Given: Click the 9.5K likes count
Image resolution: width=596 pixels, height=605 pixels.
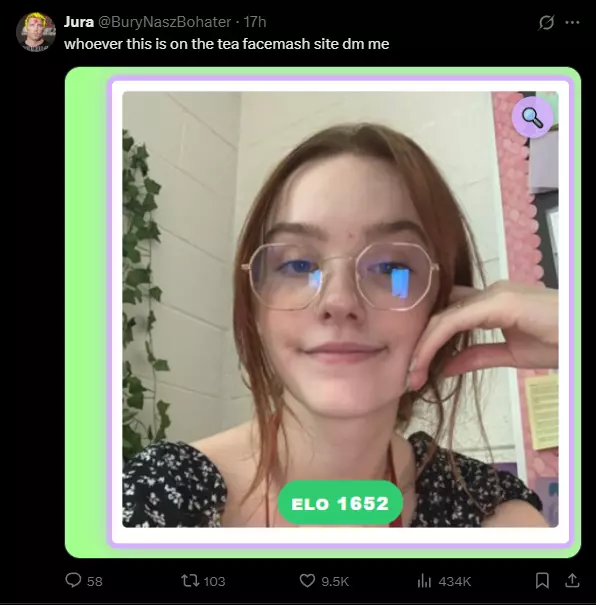Looking at the screenshot, I should [335, 581].
